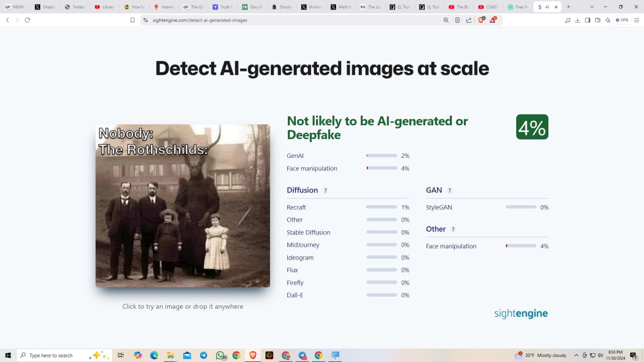Open Leo AI sparkle icon
Viewport: 644px width, 362px height.
pos(608,20)
